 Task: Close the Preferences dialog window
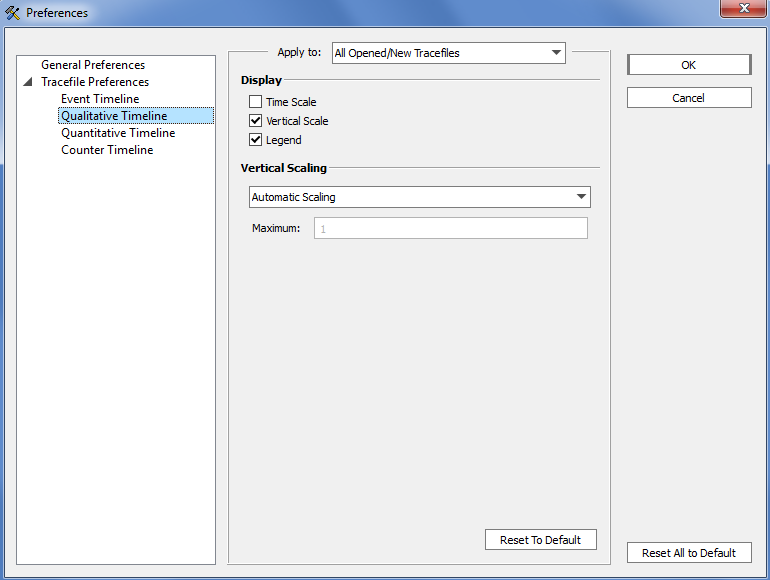pyautogui.click(x=744, y=8)
